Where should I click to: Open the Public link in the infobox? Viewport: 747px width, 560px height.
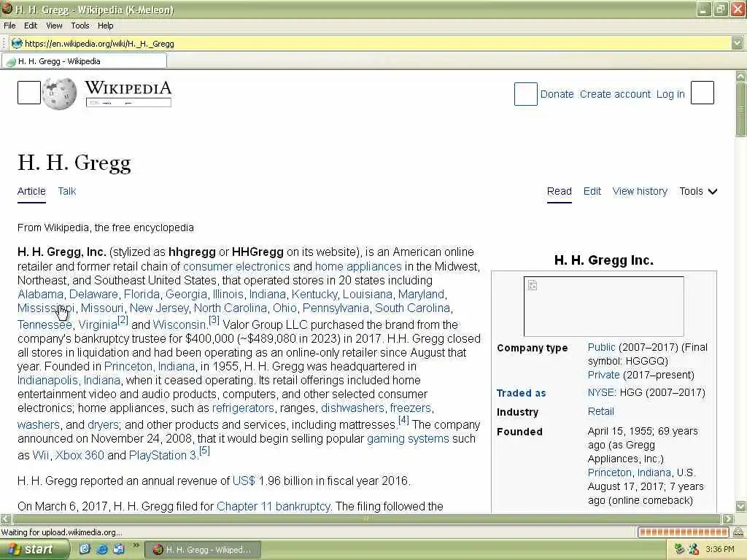click(x=601, y=347)
